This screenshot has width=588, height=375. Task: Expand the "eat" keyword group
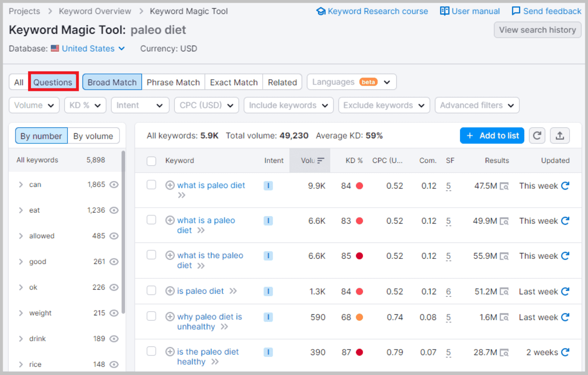21,210
